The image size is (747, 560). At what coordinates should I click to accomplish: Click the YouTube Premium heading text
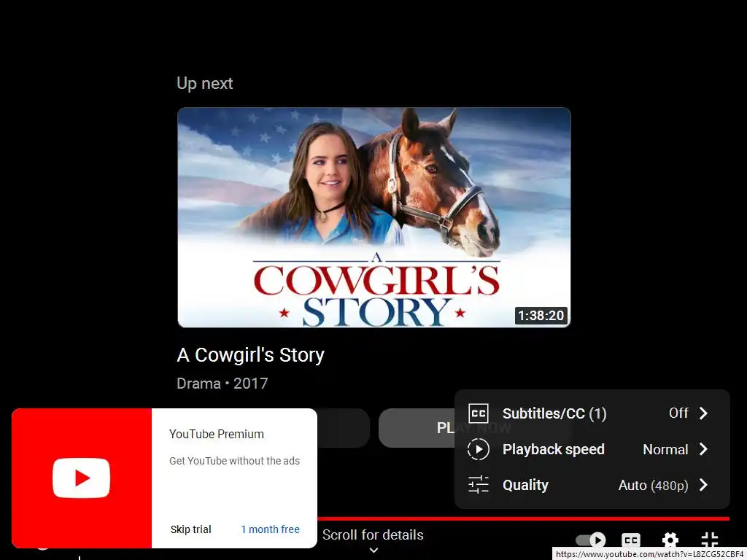[x=216, y=434]
